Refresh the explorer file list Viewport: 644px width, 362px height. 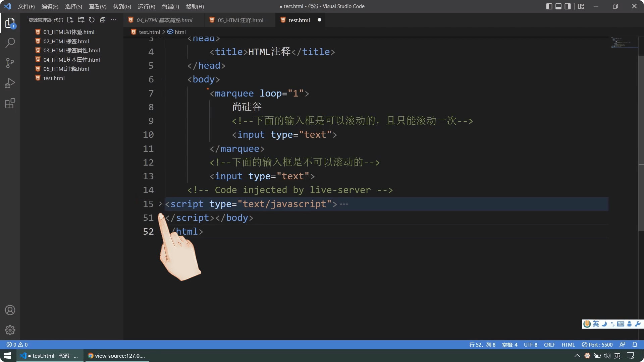click(92, 20)
